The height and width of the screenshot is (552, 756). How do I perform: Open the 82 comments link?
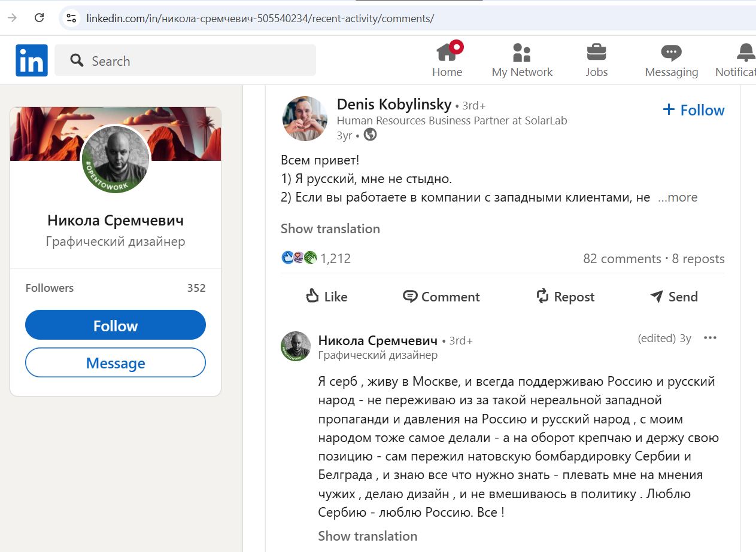click(x=622, y=259)
